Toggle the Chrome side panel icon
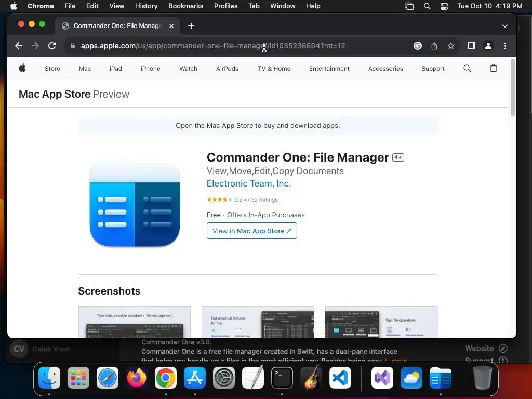 (x=472, y=46)
